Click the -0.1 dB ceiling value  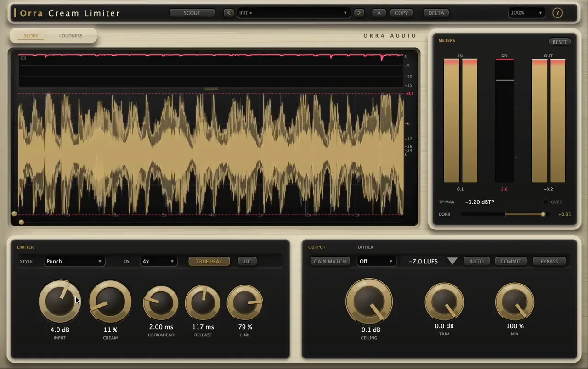tap(369, 330)
